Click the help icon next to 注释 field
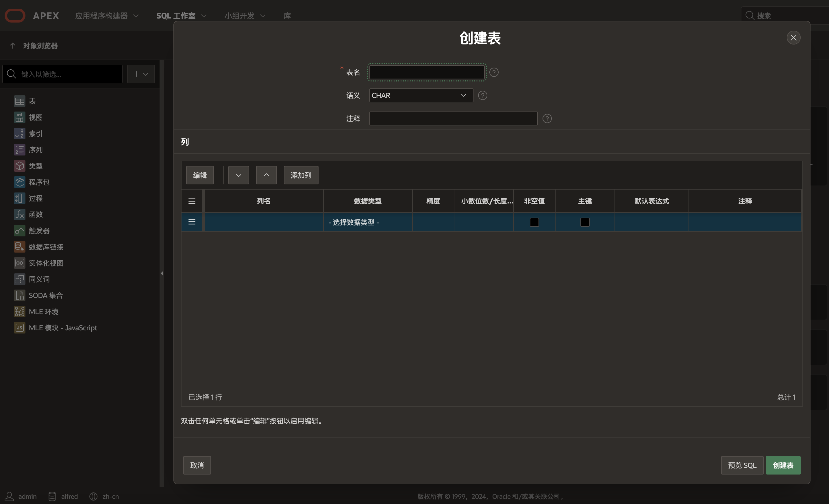Screen dimensions: 829x504 pyautogui.click(x=547, y=118)
